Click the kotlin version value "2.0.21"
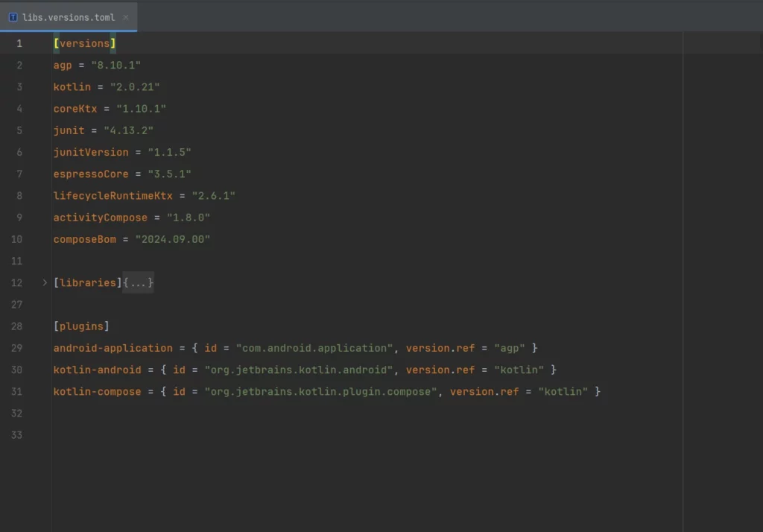The width and height of the screenshot is (763, 532). click(135, 87)
